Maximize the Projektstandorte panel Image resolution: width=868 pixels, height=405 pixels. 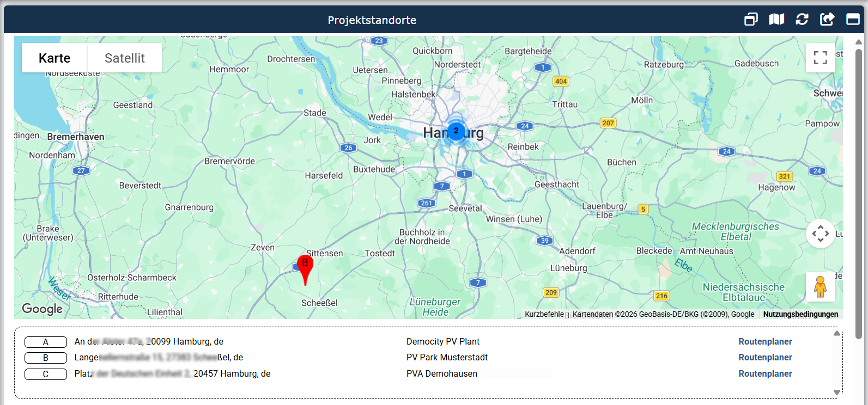(x=853, y=20)
